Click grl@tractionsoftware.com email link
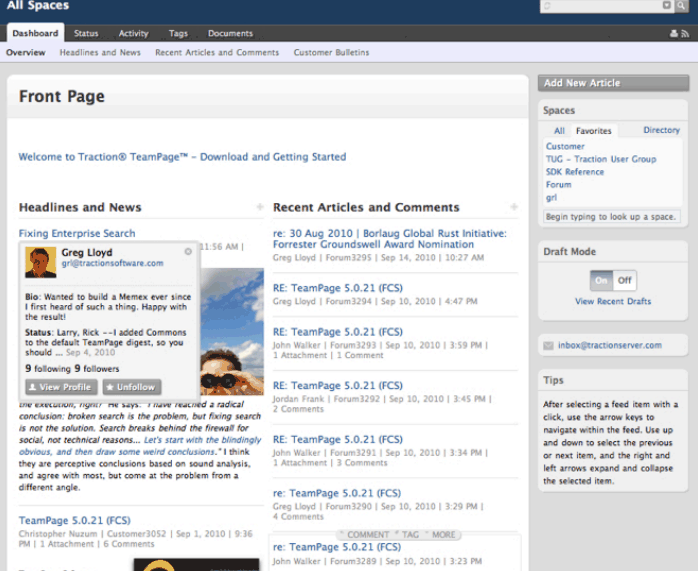 [112, 263]
